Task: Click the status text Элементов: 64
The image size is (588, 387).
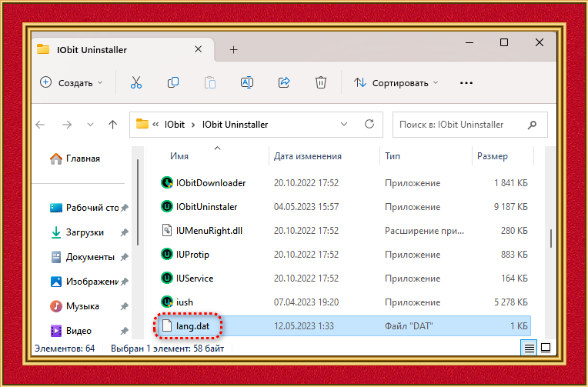Action: (65, 349)
